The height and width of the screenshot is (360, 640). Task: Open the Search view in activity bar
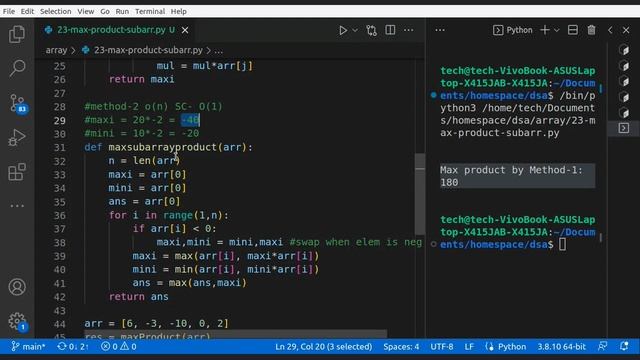pyautogui.click(x=17, y=68)
